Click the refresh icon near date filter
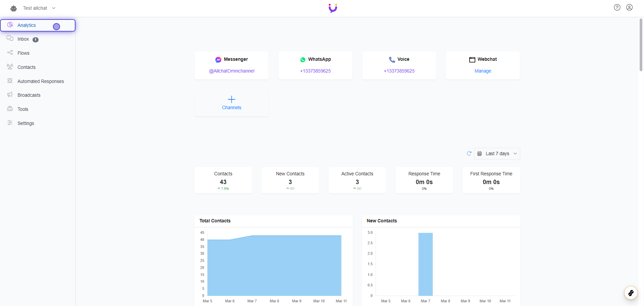This screenshot has width=644, height=306. [469, 154]
